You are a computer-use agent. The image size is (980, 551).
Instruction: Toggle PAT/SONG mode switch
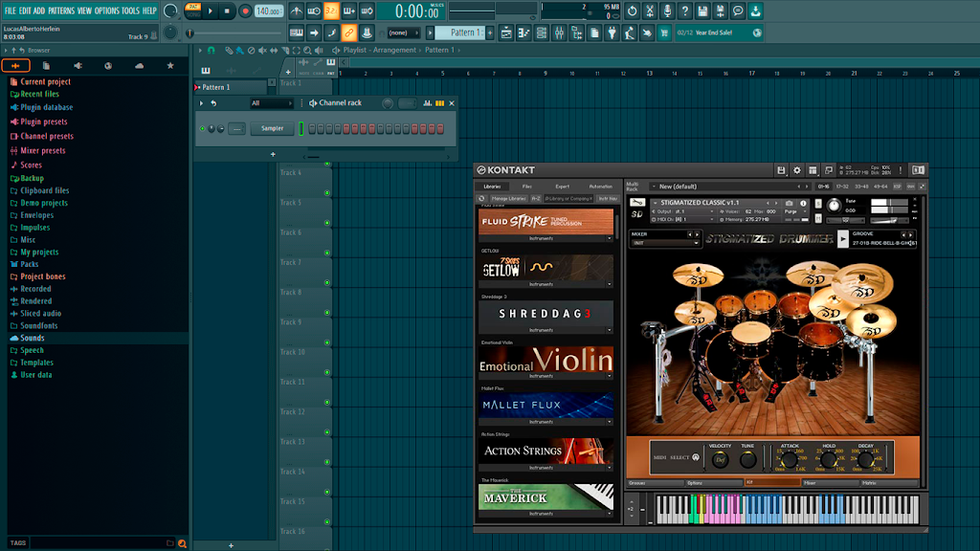[193, 11]
